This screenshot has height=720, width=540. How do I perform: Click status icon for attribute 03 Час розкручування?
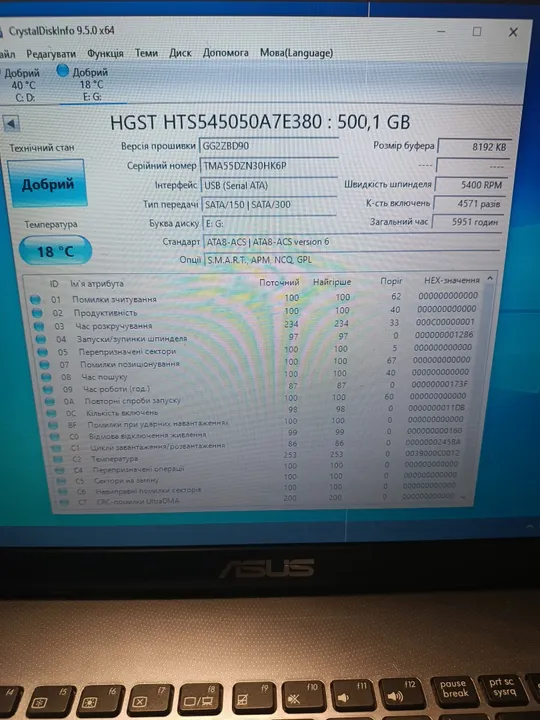[x=39, y=326]
